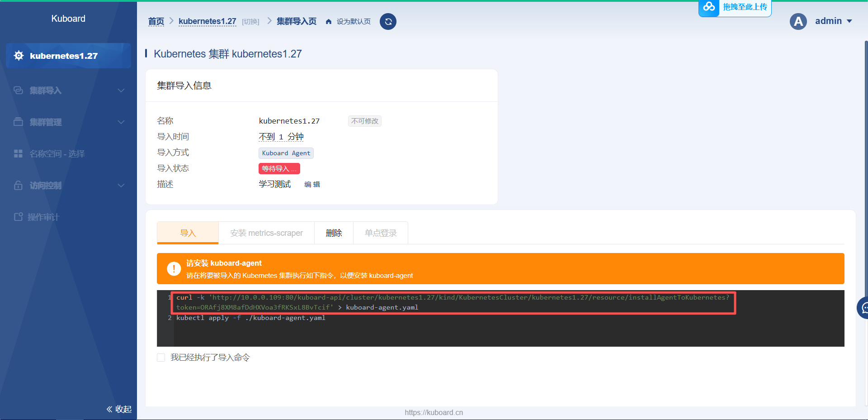The height and width of the screenshot is (420, 868).
Task: Click 设为默认页 link
Action: pyautogui.click(x=354, y=22)
